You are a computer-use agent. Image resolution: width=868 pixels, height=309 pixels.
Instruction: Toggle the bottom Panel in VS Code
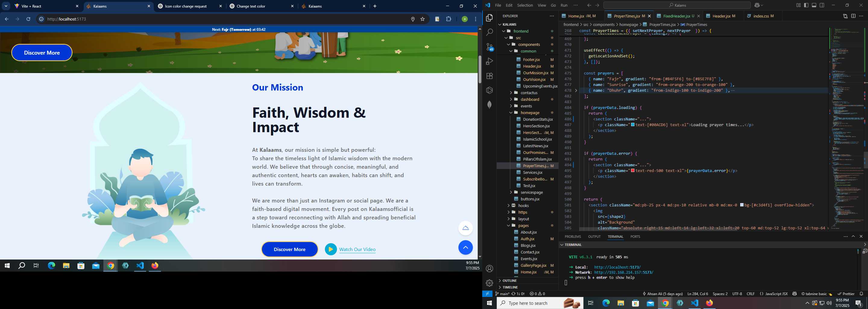point(814,5)
